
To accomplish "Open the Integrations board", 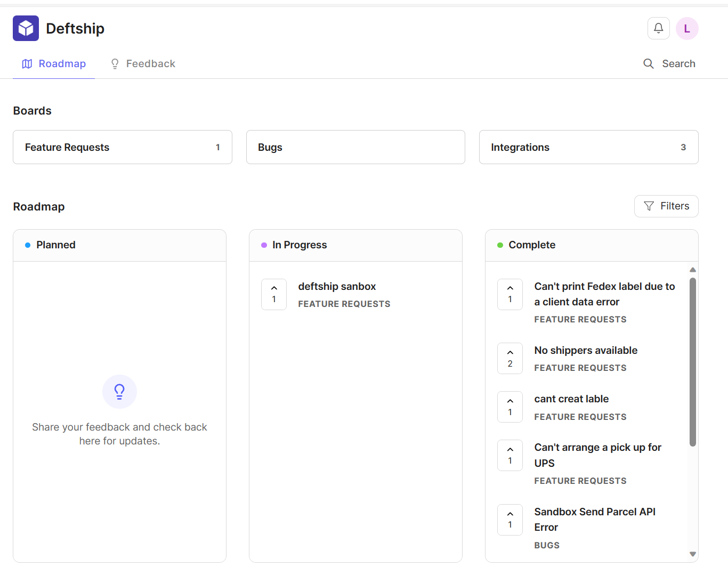I will [x=589, y=147].
